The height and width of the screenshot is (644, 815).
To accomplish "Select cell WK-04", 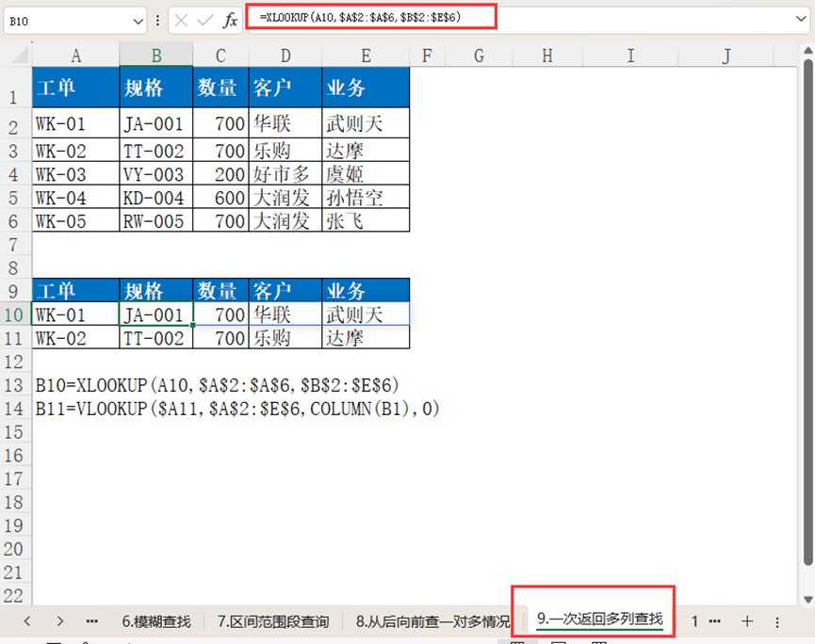I will [76, 198].
